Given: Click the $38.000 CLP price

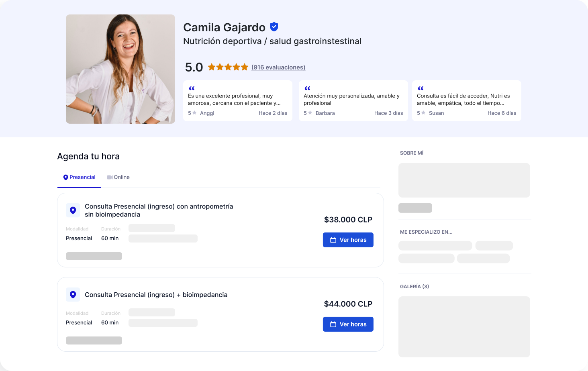Looking at the screenshot, I should tap(348, 220).
